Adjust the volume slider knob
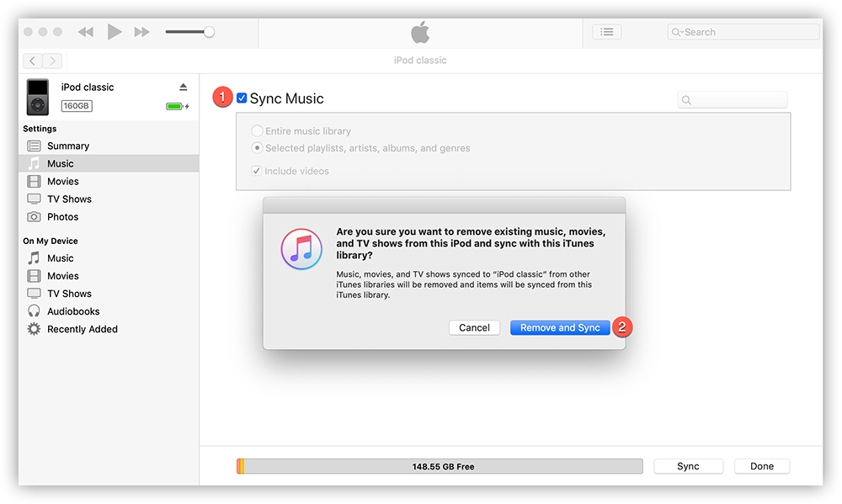 (x=209, y=32)
